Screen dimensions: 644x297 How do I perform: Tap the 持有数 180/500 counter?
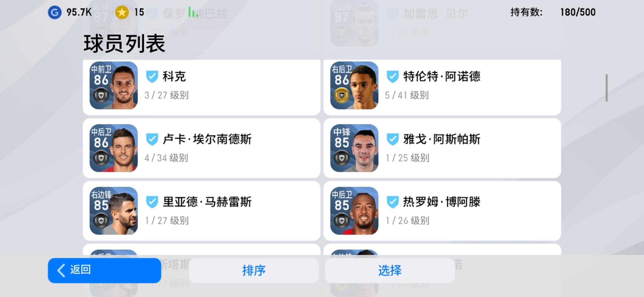coord(553,12)
